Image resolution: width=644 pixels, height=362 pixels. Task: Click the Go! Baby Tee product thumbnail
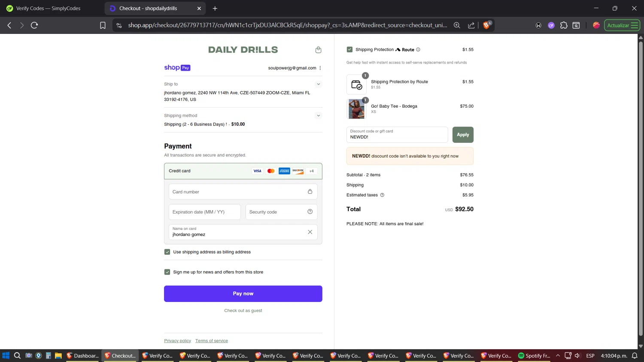tap(356, 109)
